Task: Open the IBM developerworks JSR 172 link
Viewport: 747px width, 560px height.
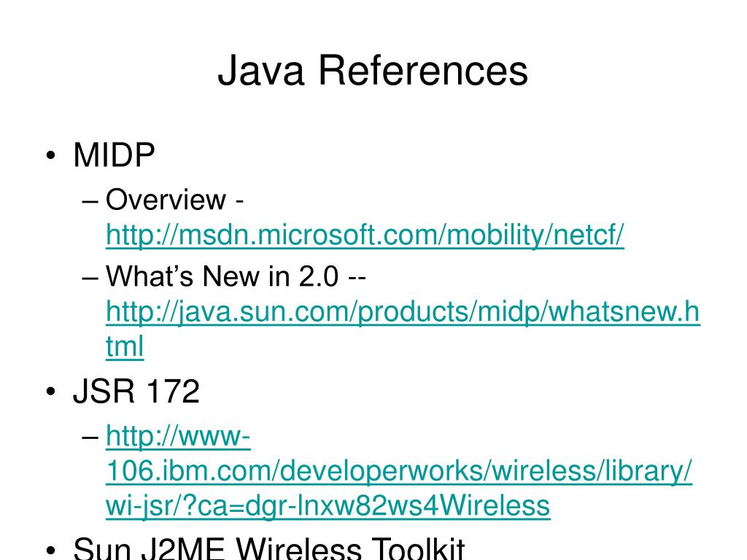Action: tap(399, 470)
